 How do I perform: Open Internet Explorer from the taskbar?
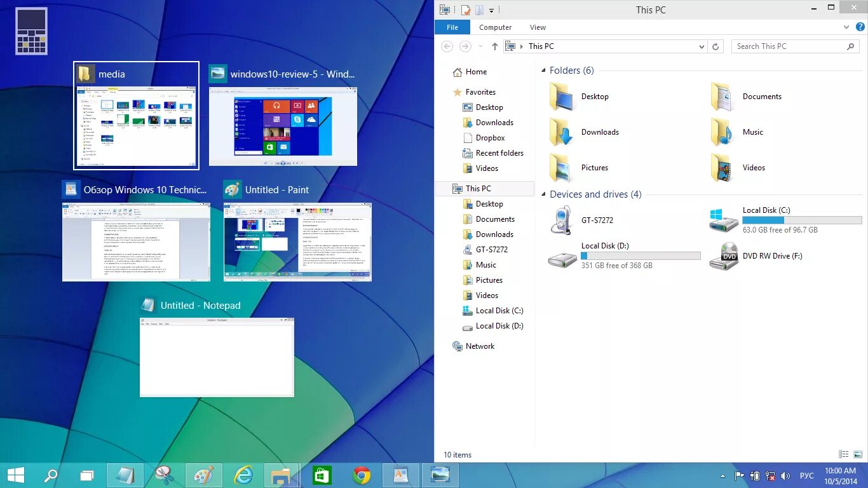pos(243,475)
